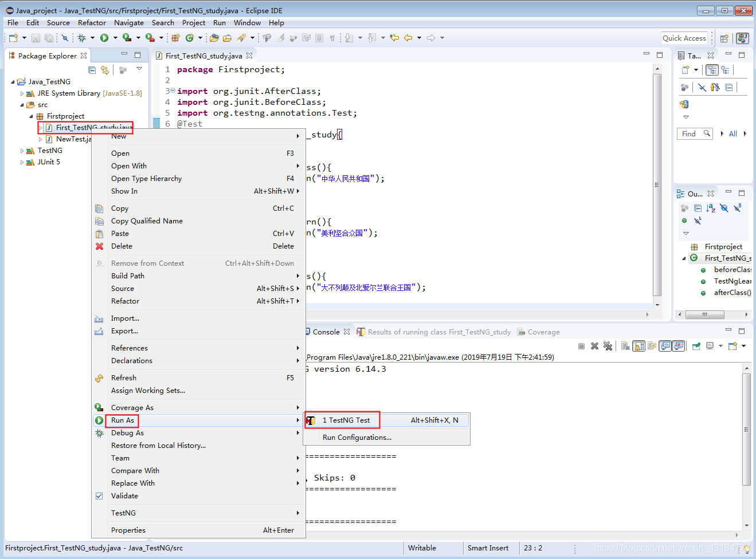This screenshot has width=756, height=559.
Task: Toggle Categorized view in Task List
Action: [712, 70]
